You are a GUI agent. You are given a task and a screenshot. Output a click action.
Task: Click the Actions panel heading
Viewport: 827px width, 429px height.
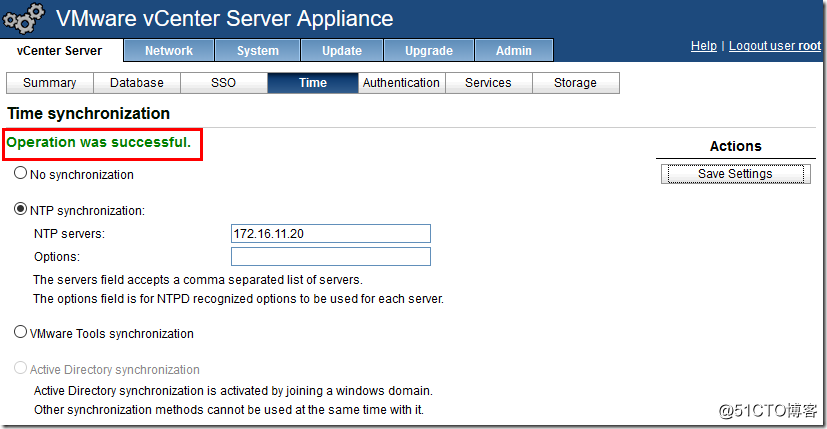coord(736,146)
